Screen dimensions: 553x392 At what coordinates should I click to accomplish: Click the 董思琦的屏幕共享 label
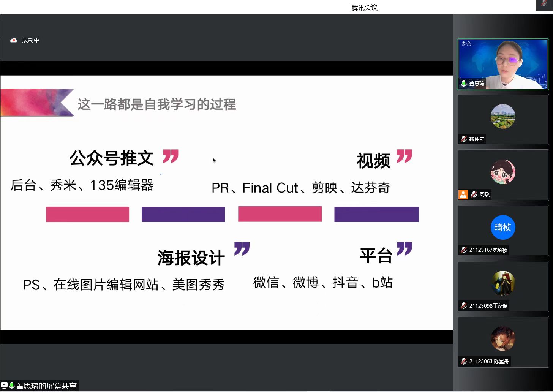click(x=46, y=386)
